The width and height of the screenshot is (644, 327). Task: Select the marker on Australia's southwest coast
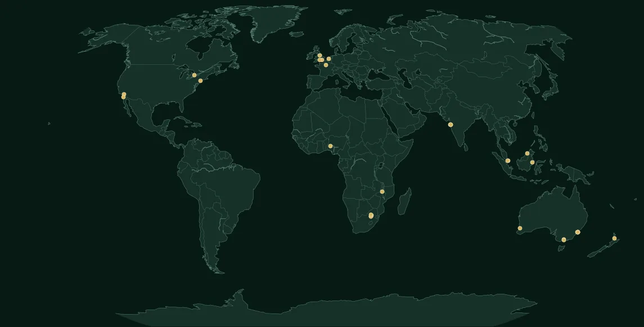(520, 228)
